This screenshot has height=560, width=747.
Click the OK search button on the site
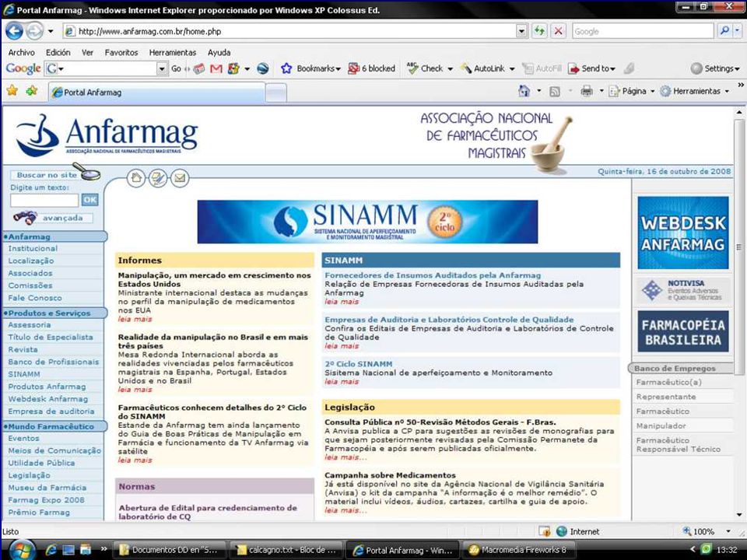pos(89,200)
